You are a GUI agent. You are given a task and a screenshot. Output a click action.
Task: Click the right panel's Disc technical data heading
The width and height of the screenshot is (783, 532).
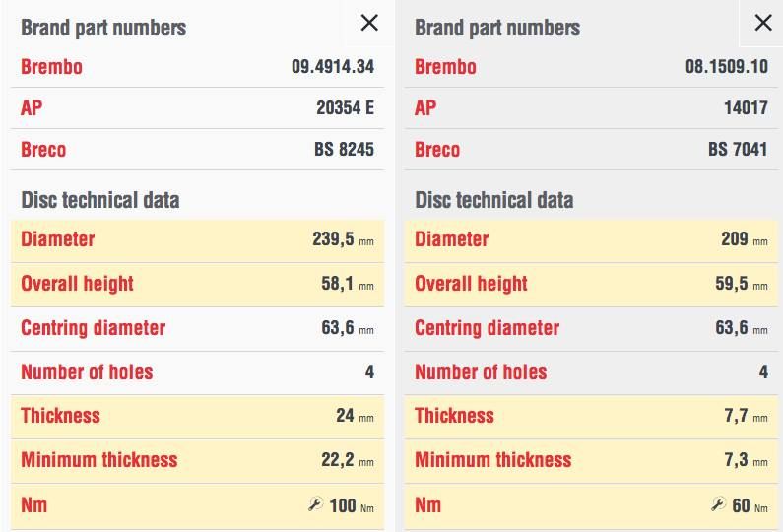click(494, 200)
